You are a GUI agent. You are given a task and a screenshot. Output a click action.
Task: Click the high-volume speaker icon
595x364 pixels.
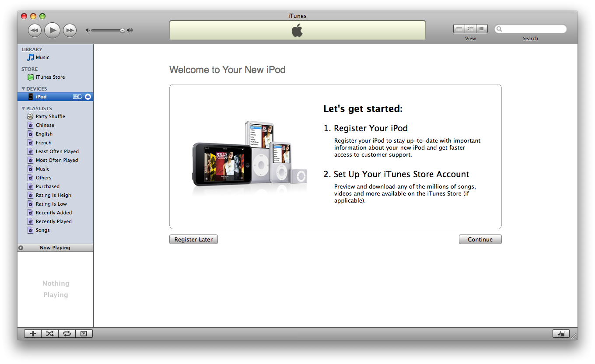point(129,30)
